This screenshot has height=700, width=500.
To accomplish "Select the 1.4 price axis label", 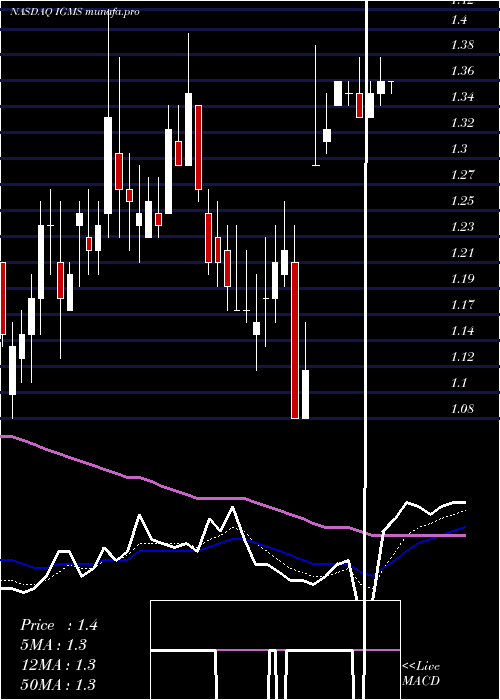I will (459, 20).
